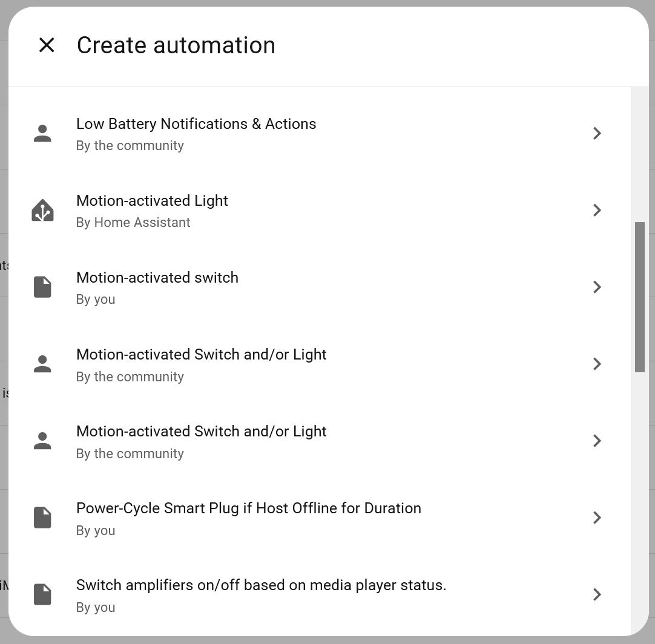Click chevron next to Motion-activated switch
Viewport: 655px width, 644px height.
(x=597, y=287)
